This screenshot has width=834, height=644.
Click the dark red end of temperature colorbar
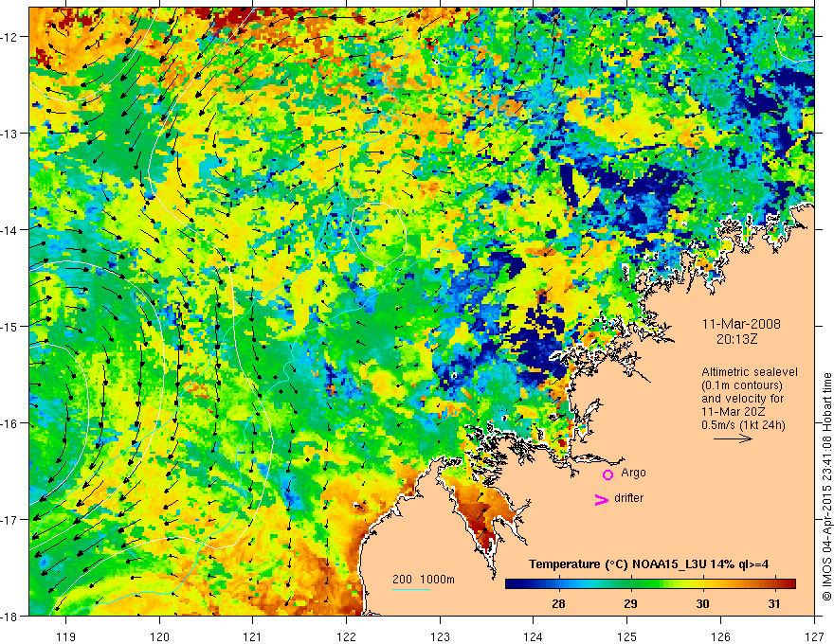[x=789, y=583]
